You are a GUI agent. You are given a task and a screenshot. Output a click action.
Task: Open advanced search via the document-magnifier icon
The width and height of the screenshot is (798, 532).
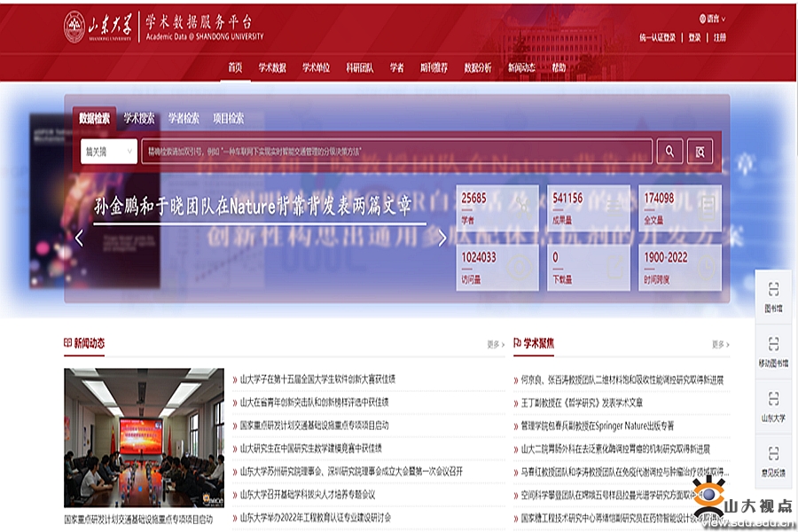[700, 152]
